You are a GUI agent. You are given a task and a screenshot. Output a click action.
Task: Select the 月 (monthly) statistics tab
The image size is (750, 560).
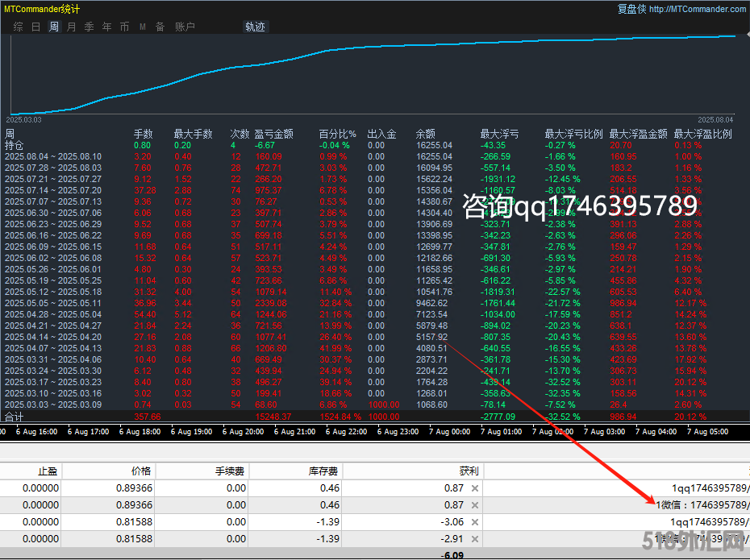[x=71, y=27]
